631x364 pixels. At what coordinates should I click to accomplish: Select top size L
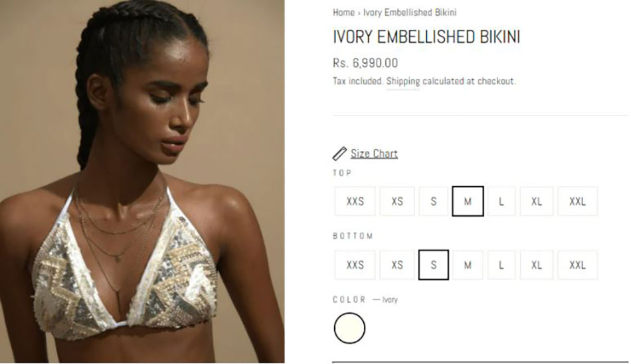pyautogui.click(x=501, y=201)
